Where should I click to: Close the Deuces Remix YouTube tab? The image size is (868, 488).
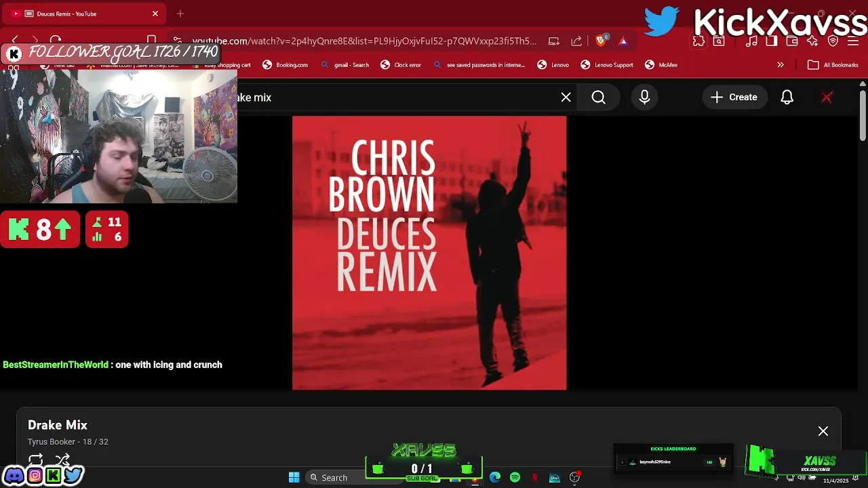155,14
